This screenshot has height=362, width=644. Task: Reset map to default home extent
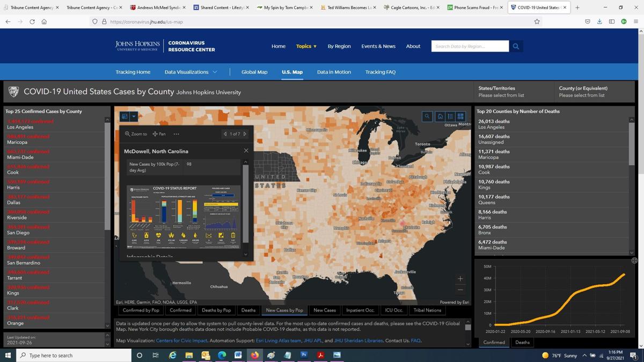tap(440, 116)
